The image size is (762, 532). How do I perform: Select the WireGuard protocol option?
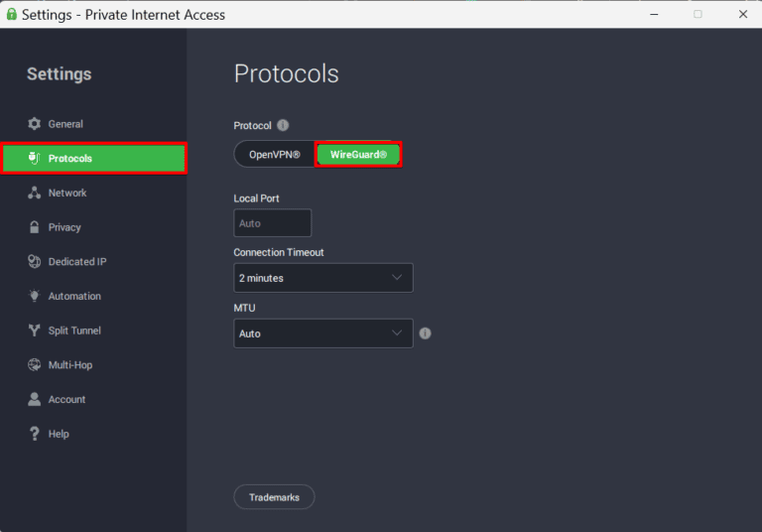358,155
